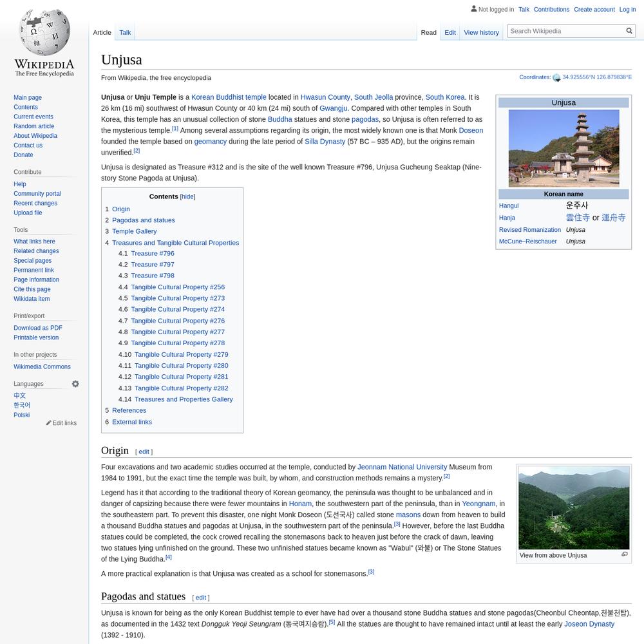The height and width of the screenshot is (644, 644).
Task: Select the Article tab
Action: pyautogui.click(x=102, y=32)
